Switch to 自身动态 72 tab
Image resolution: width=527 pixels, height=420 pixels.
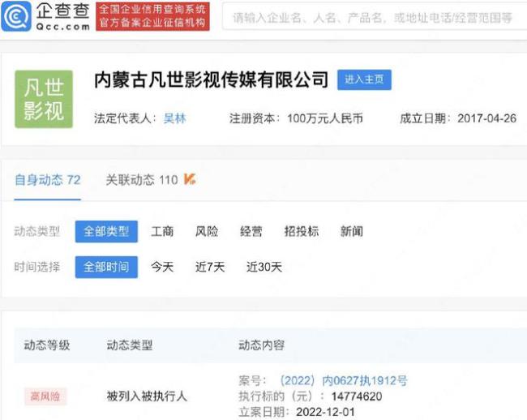(47, 180)
